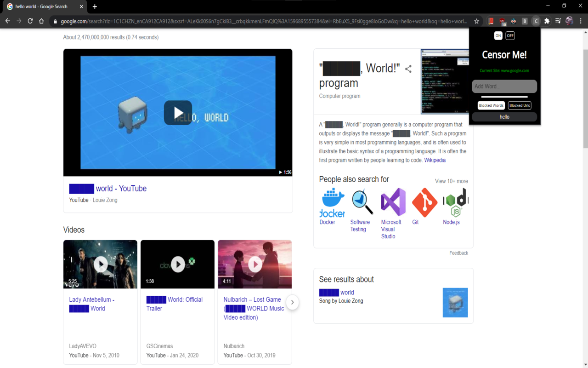Open the home page via the house icon
Image resolution: width=588 pixels, height=368 pixels.
[41, 21]
